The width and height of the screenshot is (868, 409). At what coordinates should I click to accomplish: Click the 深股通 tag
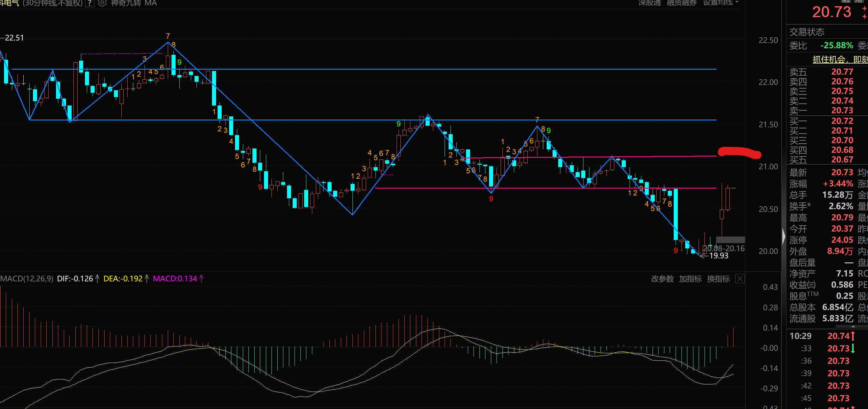click(x=649, y=3)
